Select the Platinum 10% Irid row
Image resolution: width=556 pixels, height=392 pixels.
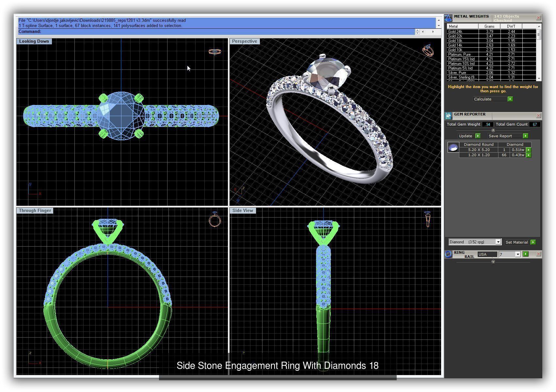(491, 64)
